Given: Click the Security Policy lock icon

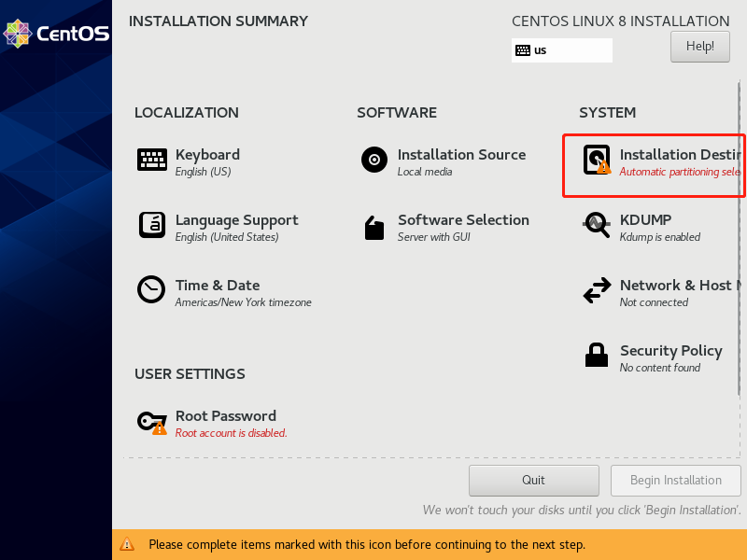Looking at the screenshot, I should point(597,356).
